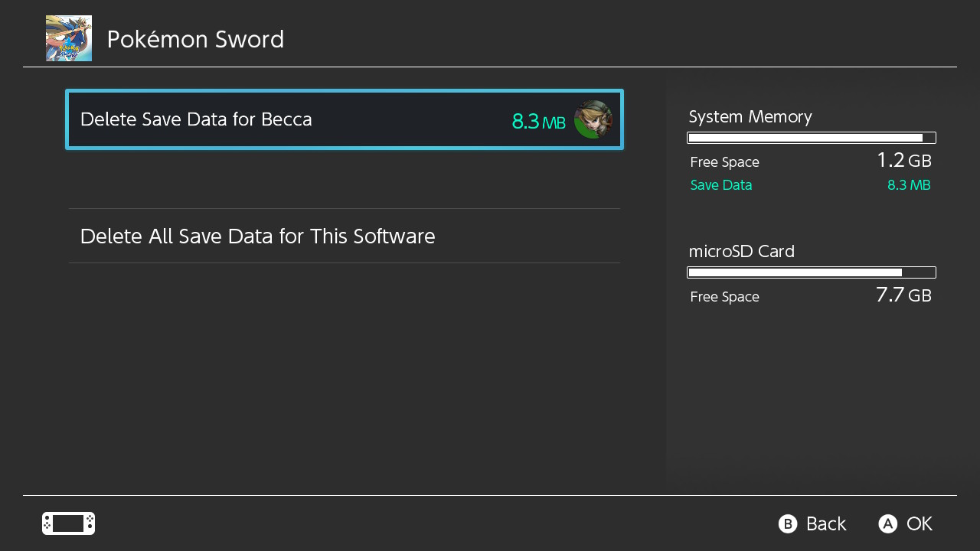Image resolution: width=980 pixels, height=551 pixels.
Task: Click the System Memory heading
Action: pos(750,117)
